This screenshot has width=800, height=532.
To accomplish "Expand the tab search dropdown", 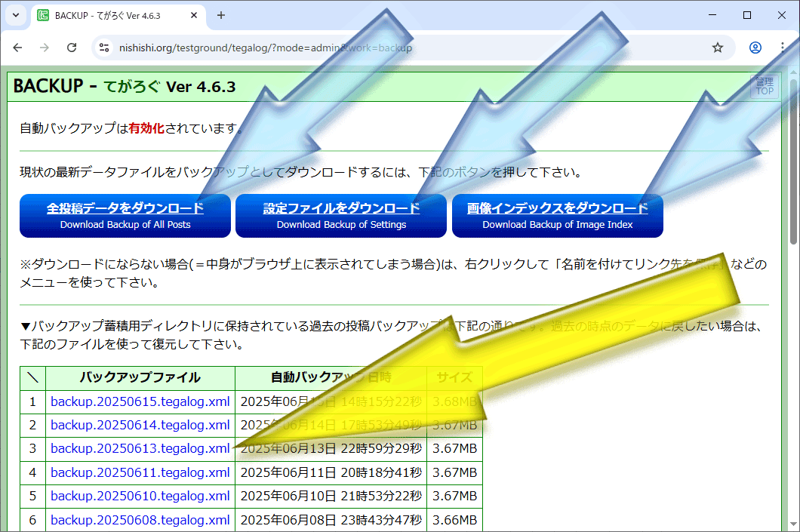I will (x=16, y=15).
